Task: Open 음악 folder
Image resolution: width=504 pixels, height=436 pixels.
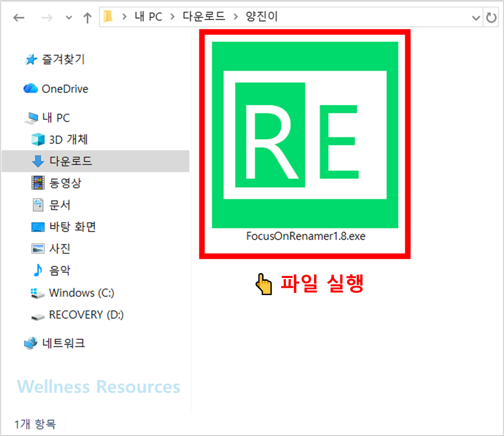Action: click(x=60, y=270)
